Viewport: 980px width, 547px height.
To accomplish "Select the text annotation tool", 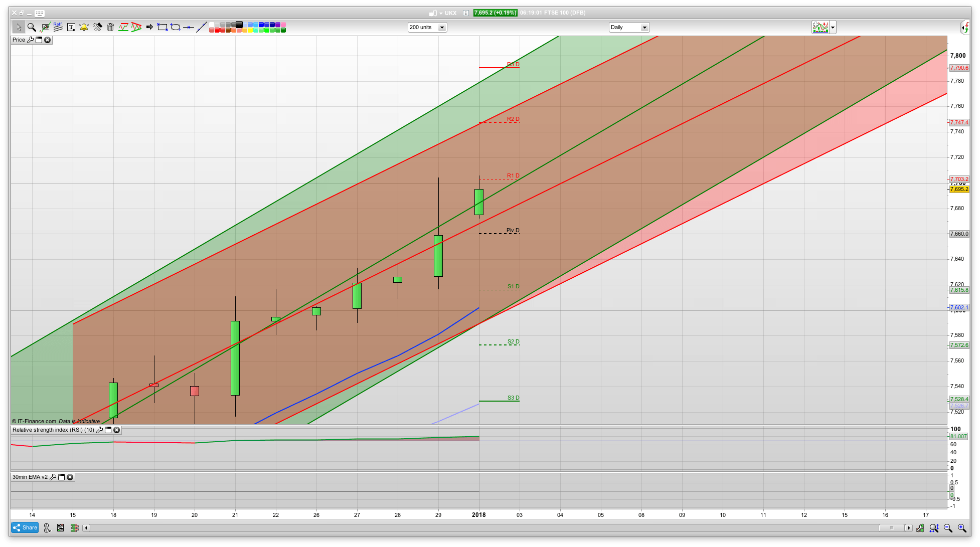I will click(71, 27).
